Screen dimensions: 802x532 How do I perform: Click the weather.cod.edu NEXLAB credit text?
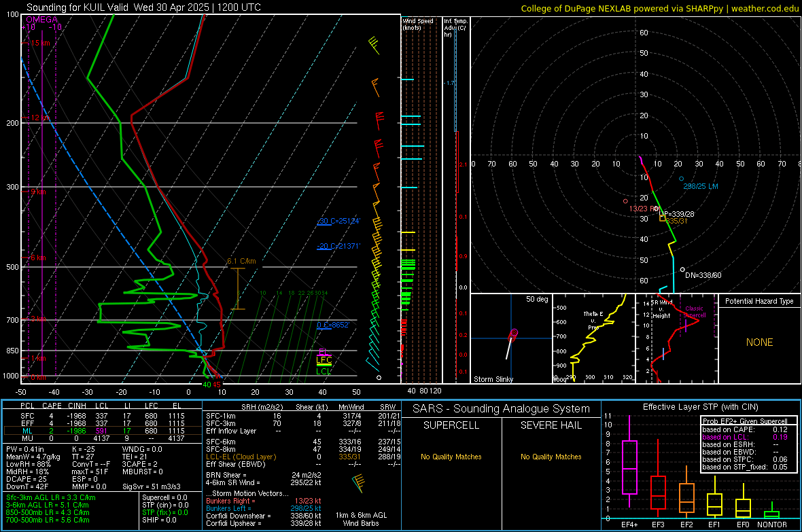(659, 8)
